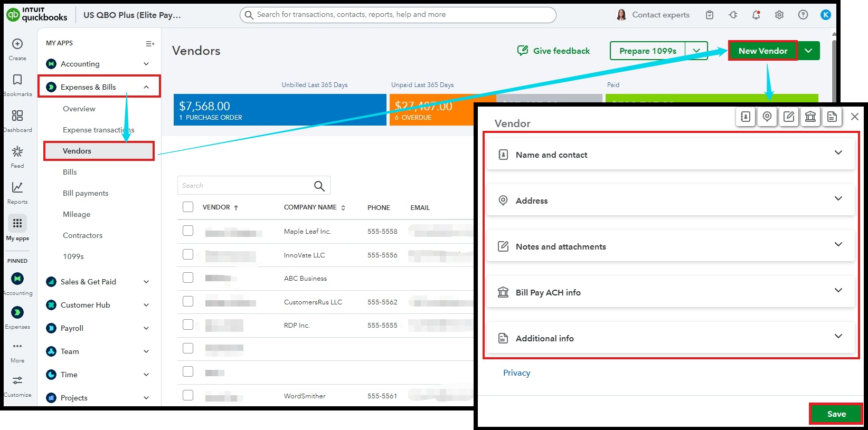Open the New Vendor dropdown arrow
The image size is (868, 430).
(808, 51)
